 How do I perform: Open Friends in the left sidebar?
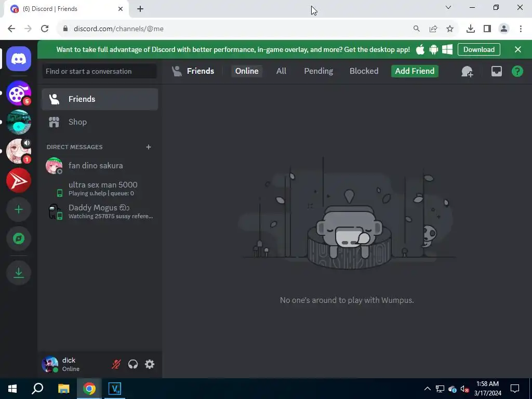pos(100,99)
